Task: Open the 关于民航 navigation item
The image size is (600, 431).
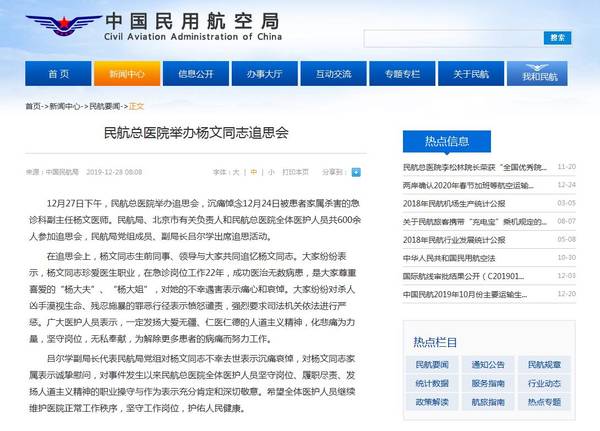Action: [x=469, y=74]
